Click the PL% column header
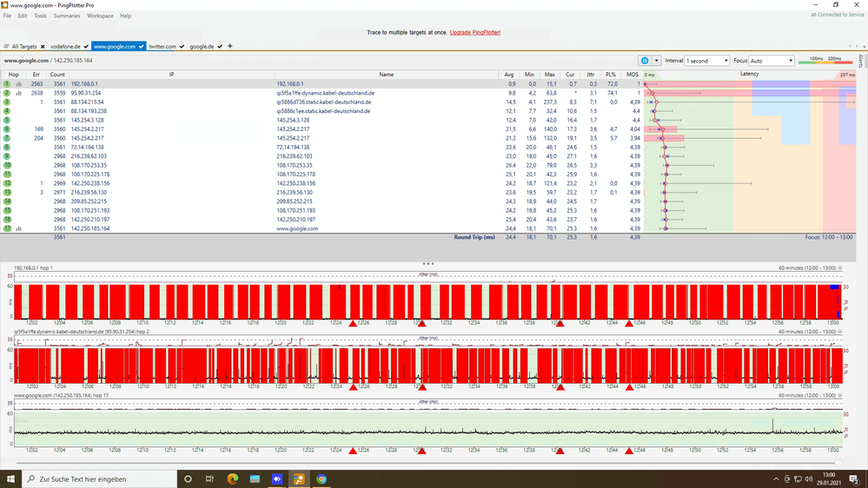Screen dimensions: 868x488 [611, 74]
